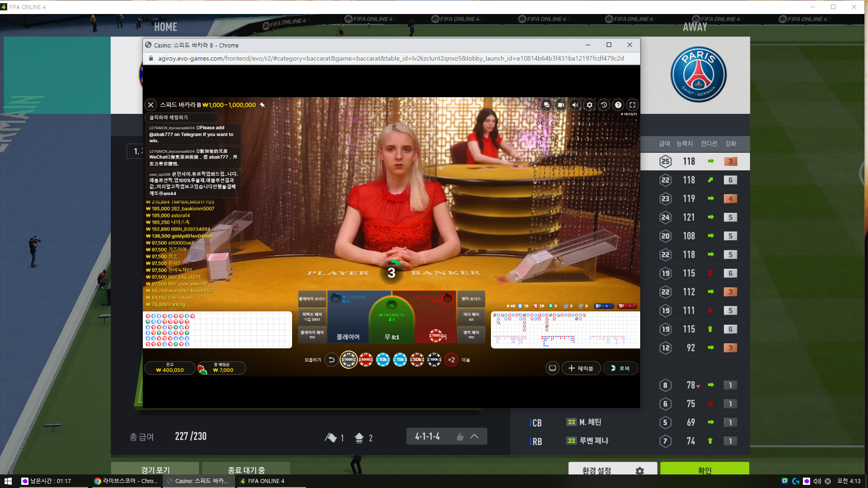Open Windows Start menu
868x488 pixels.
click(8, 481)
